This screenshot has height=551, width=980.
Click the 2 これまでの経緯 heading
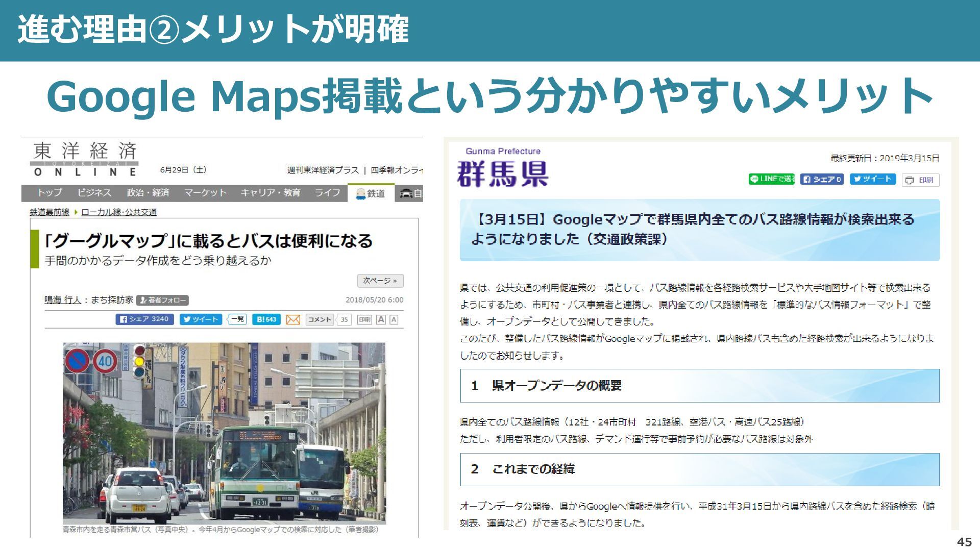[700, 469]
